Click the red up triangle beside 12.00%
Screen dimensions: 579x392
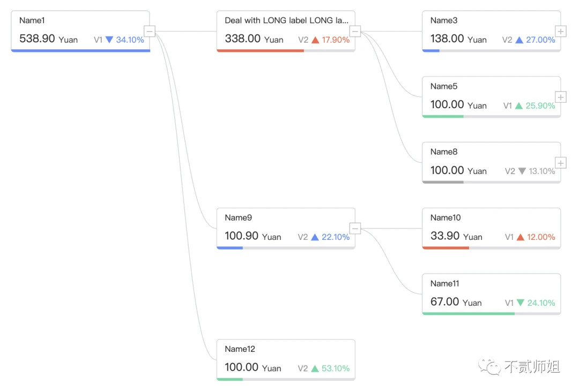(520, 237)
